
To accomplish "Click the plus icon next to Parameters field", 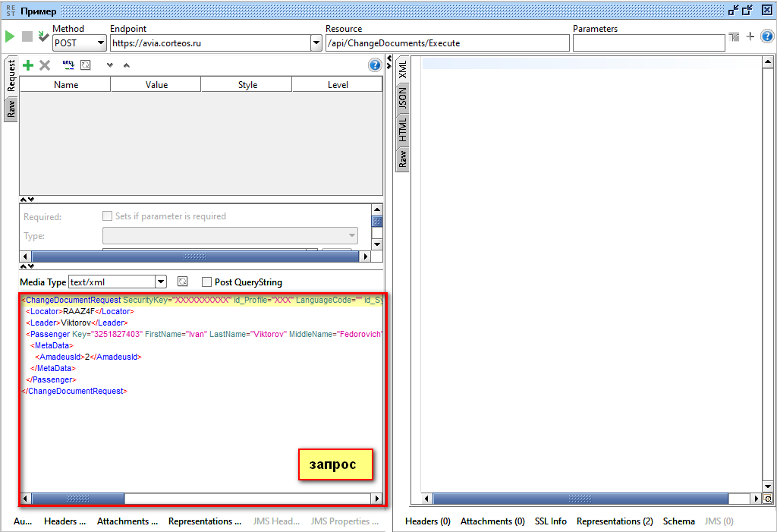I will click(x=750, y=36).
